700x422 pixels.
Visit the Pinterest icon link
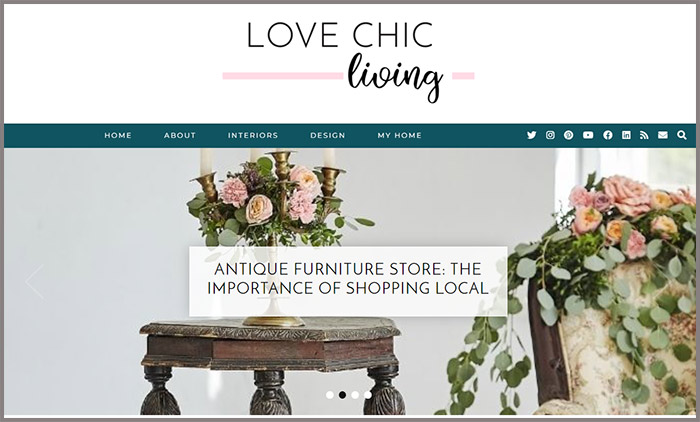(568, 135)
